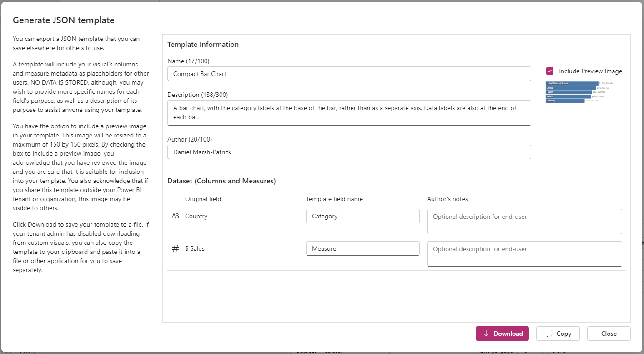Edit the template Name field
Screen dimensions: 644x354
349,74
